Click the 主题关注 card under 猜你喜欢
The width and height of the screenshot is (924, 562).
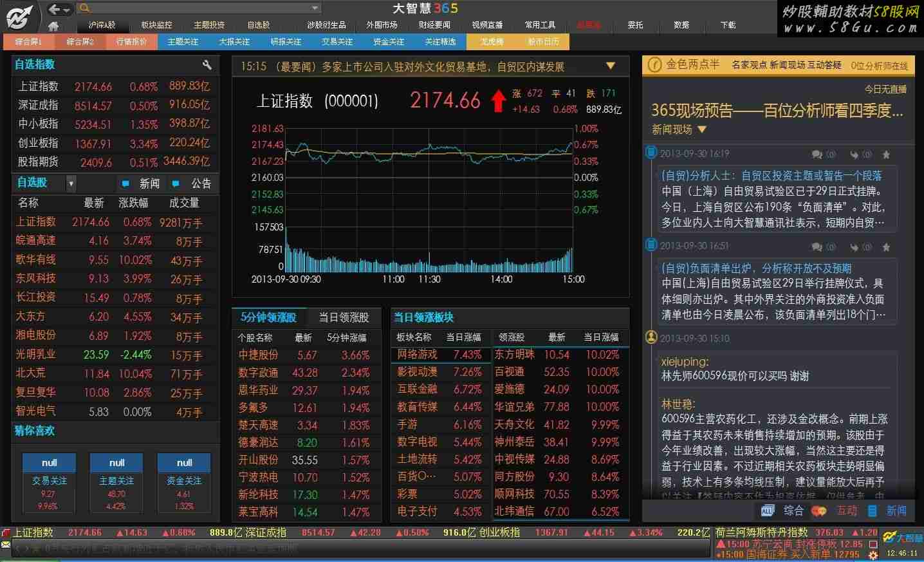(x=116, y=483)
